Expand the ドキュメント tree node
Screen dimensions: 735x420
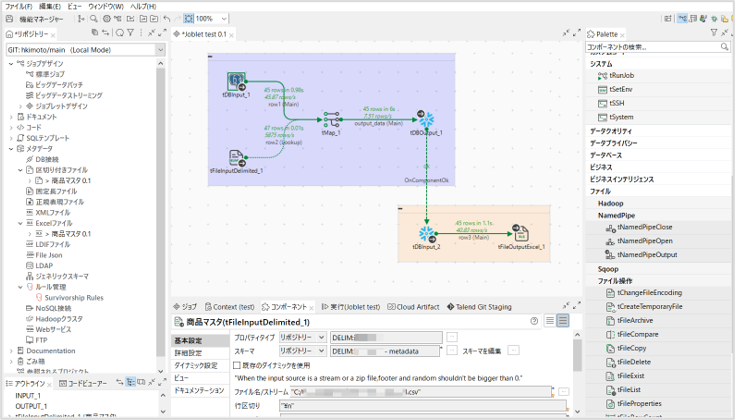pos(11,117)
